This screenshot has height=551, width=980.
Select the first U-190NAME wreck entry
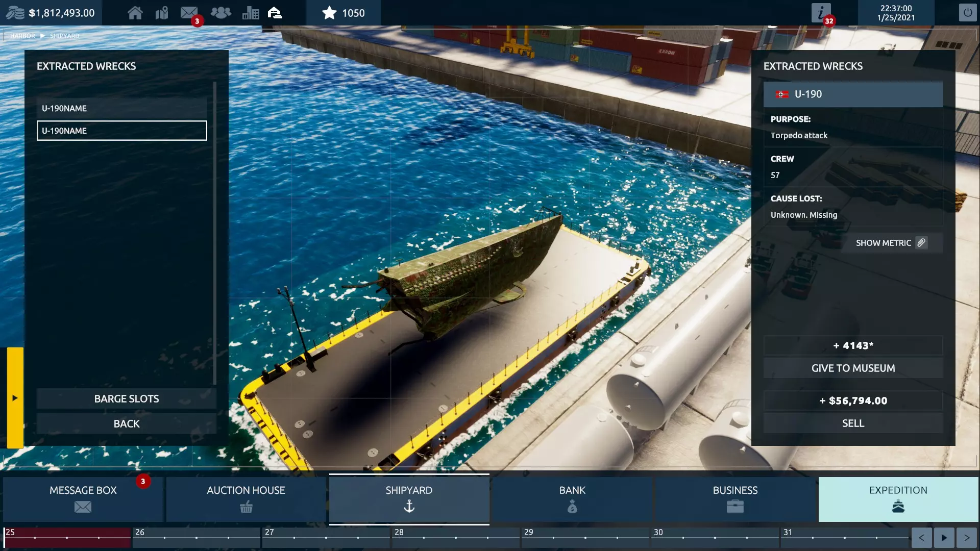121,108
